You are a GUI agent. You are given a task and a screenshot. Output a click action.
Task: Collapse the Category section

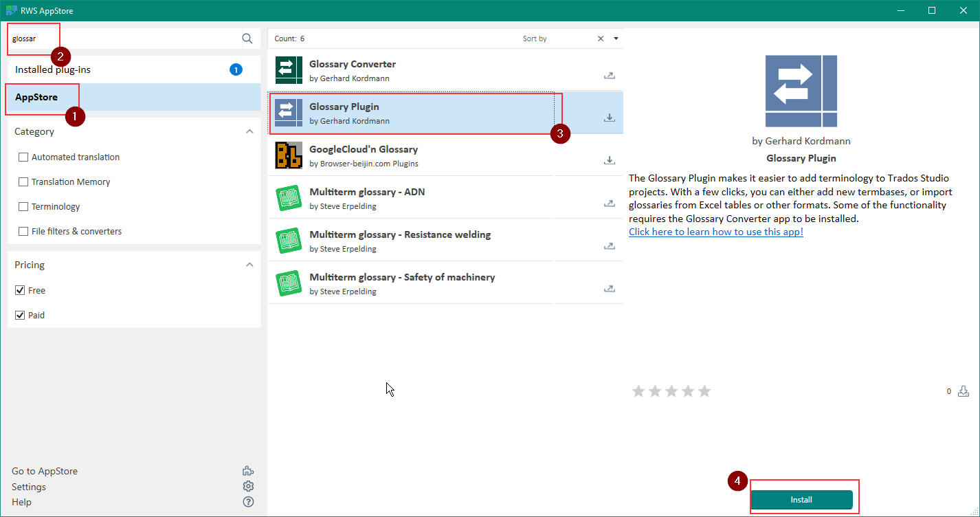point(249,131)
